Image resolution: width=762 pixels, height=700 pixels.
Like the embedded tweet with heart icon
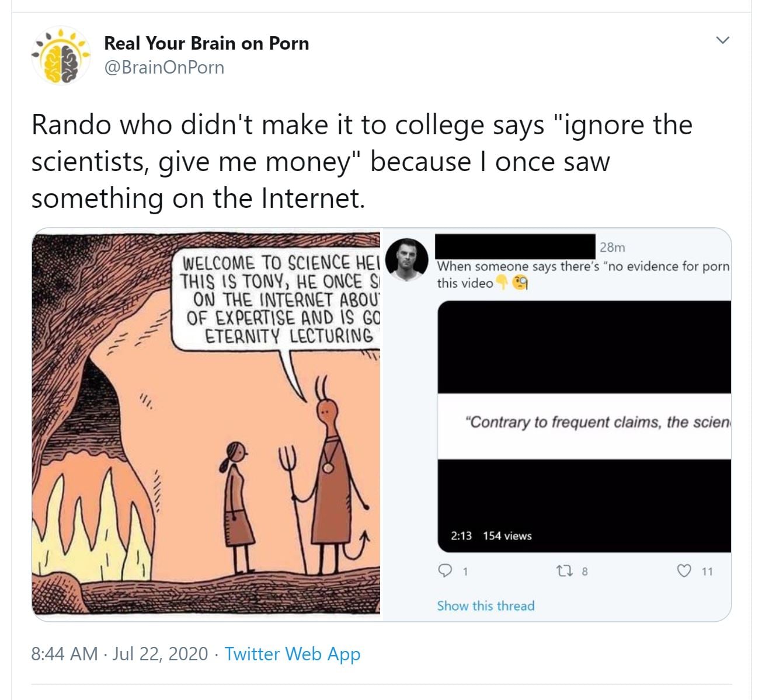coord(684,571)
